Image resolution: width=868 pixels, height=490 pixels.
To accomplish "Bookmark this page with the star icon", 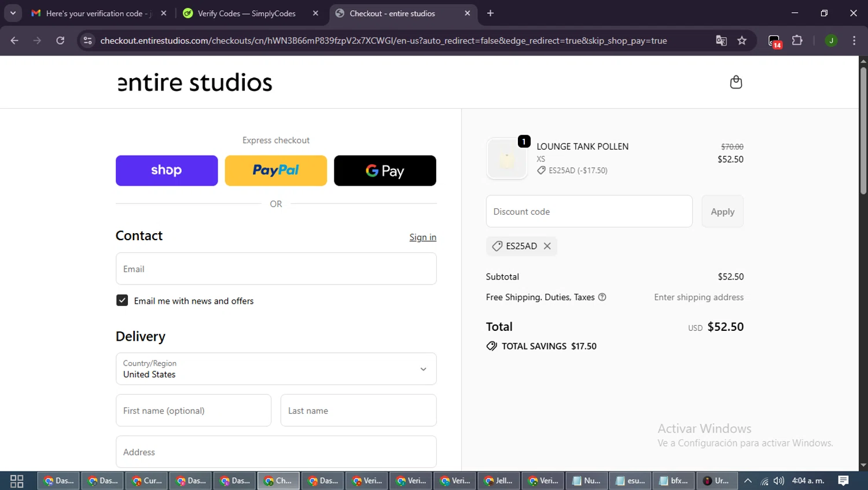I will coord(742,40).
